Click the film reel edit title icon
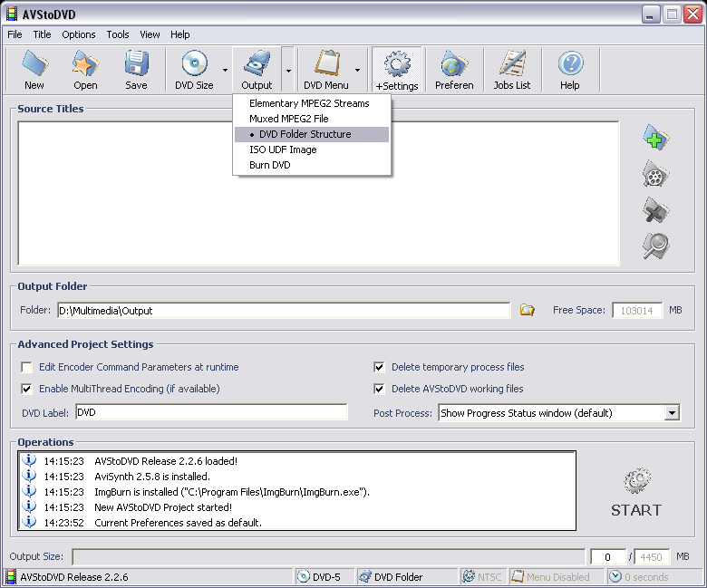Viewport: 707px width, 588px height. click(x=655, y=174)
